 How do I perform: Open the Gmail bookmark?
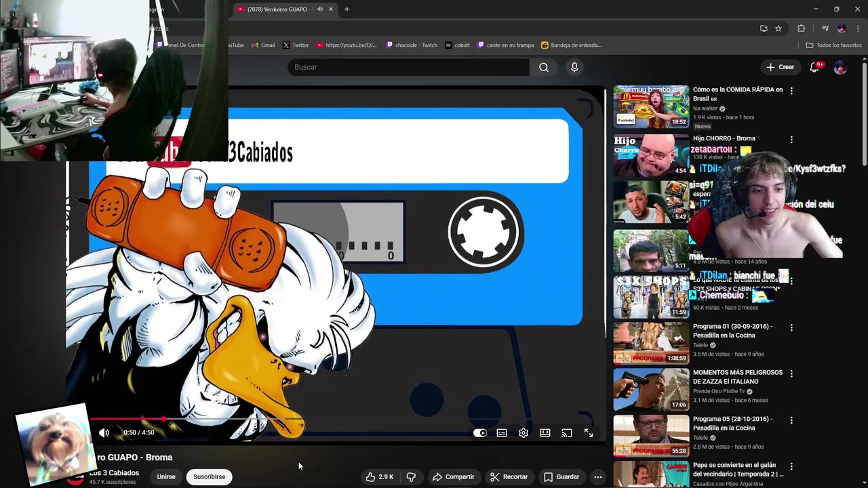pyautogui.click(x=263, y=45)
